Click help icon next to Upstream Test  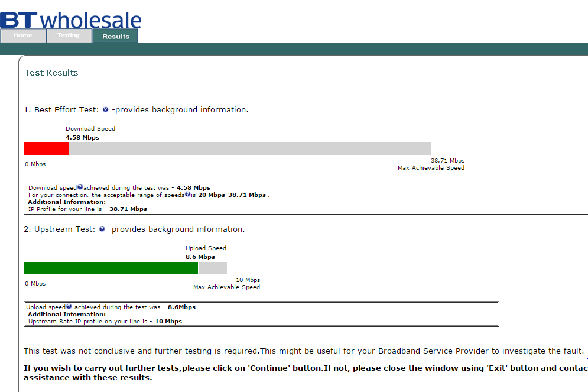102,229
